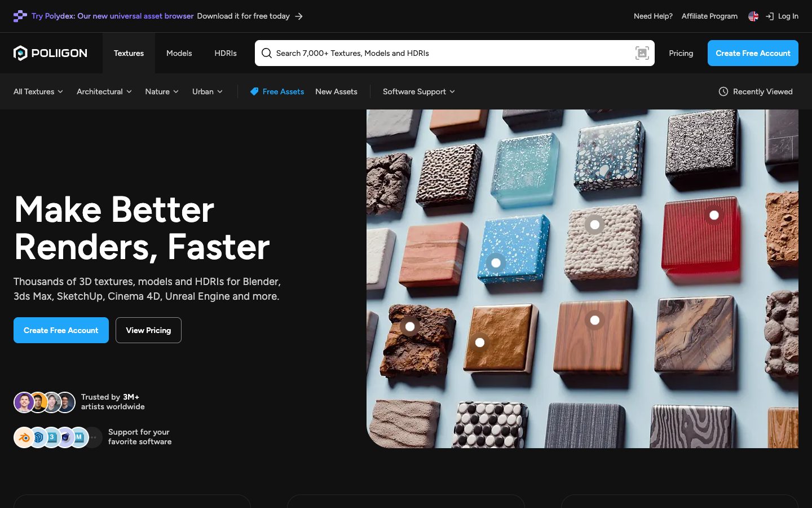
Task: Click the Try Polydex banner link
Action: pyautogui.click(x=112, y=16)
